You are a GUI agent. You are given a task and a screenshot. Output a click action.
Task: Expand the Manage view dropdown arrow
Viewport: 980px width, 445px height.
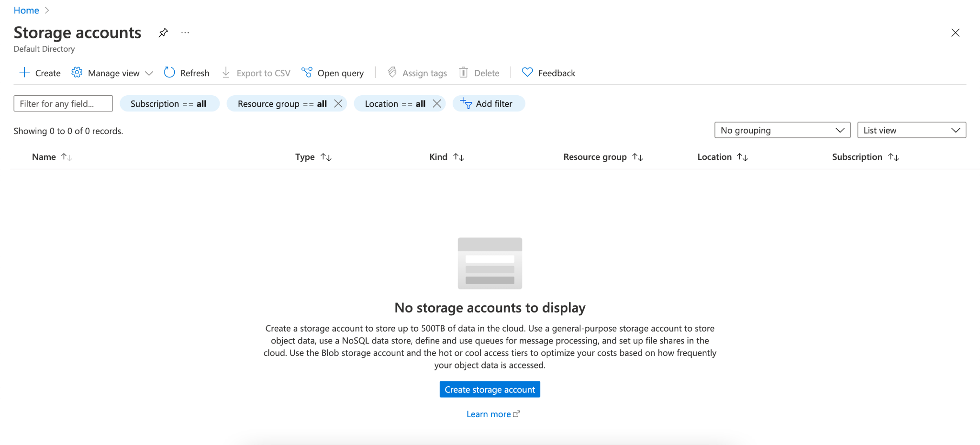(x=149, y=73)
